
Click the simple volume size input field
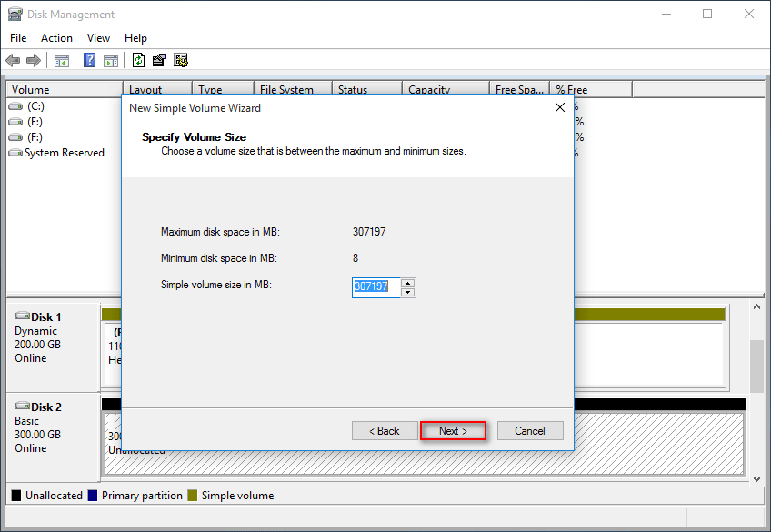coord(375,286)
